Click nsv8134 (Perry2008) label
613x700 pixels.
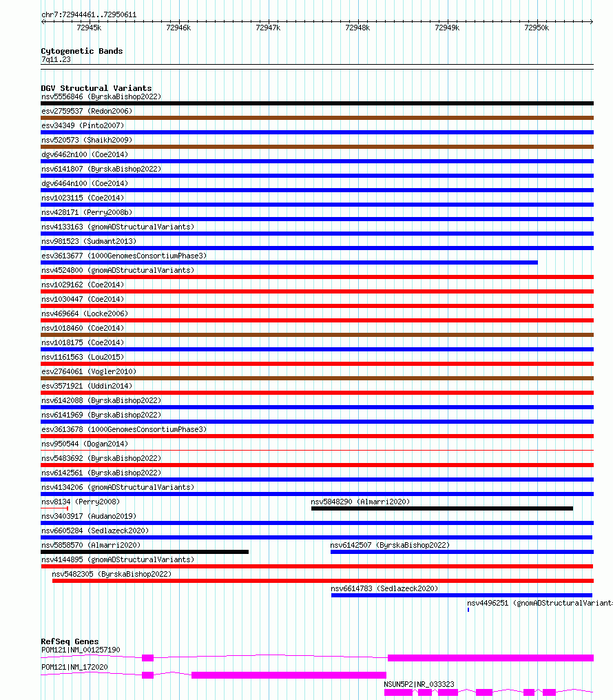(81, 502)
